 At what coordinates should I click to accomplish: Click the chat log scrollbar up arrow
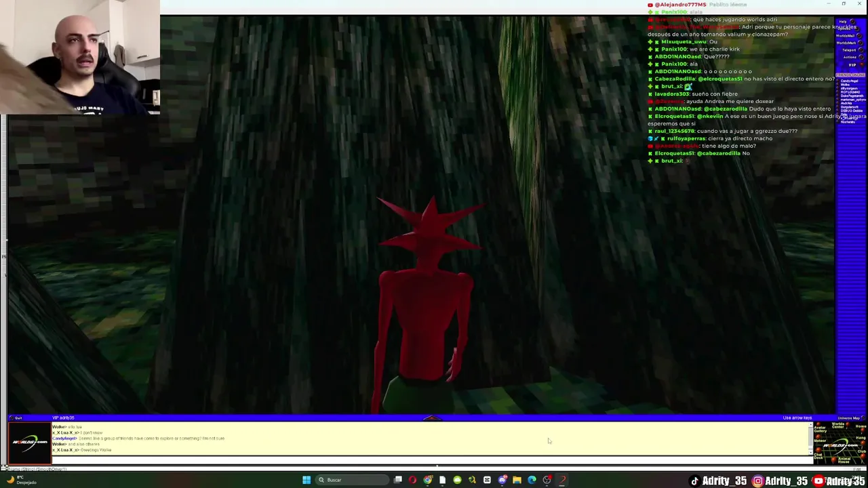tap(810, 425)
